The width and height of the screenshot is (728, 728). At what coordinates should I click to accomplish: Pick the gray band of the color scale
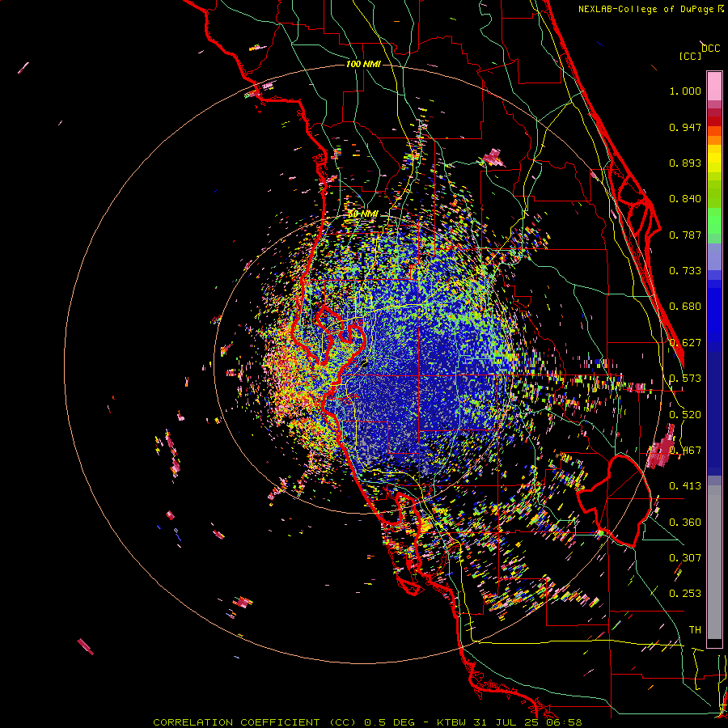pos(714,562)
